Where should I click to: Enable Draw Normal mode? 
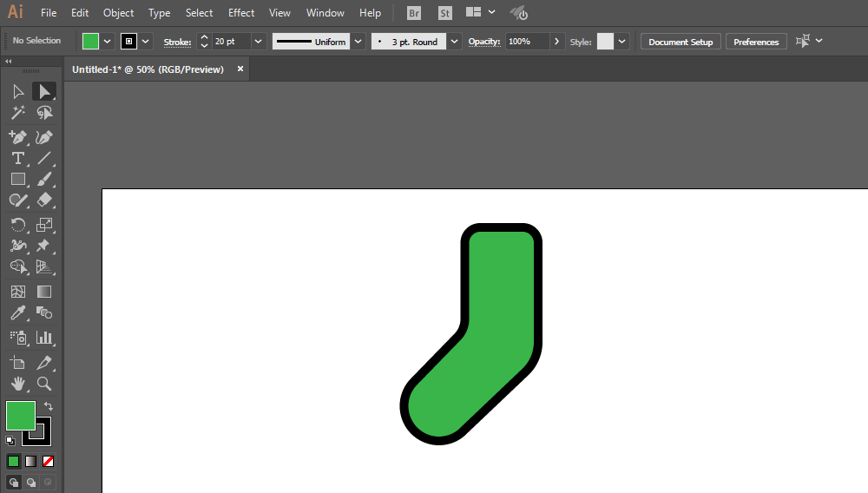click(x=14, y=483)
